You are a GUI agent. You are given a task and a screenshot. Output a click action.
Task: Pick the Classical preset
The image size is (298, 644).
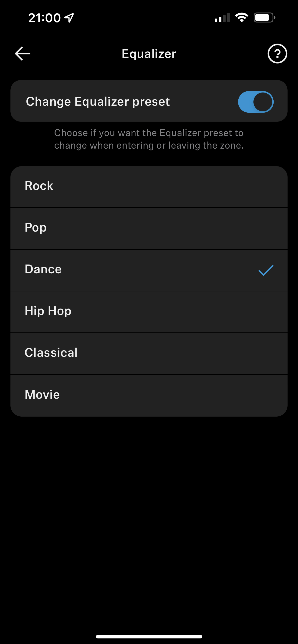point(149,354)
